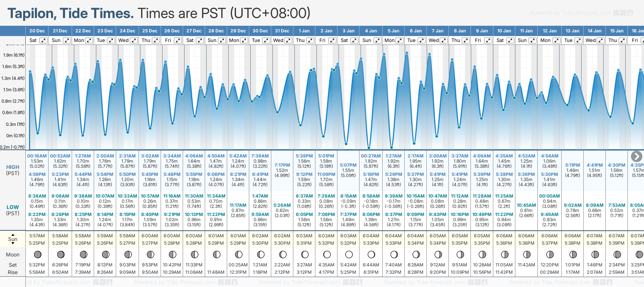
Task: Click the 7:17PM high tide cell on 31 Dec
Action: (282, 170)
